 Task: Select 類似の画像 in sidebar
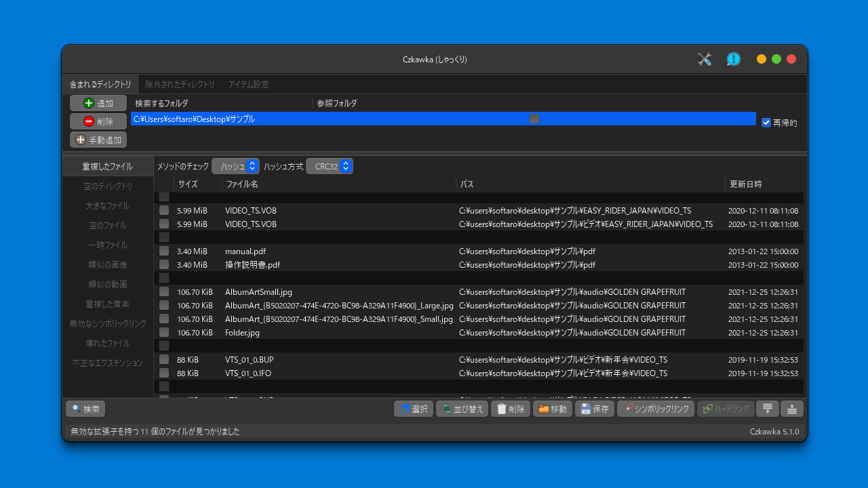(x=108, y=264)
